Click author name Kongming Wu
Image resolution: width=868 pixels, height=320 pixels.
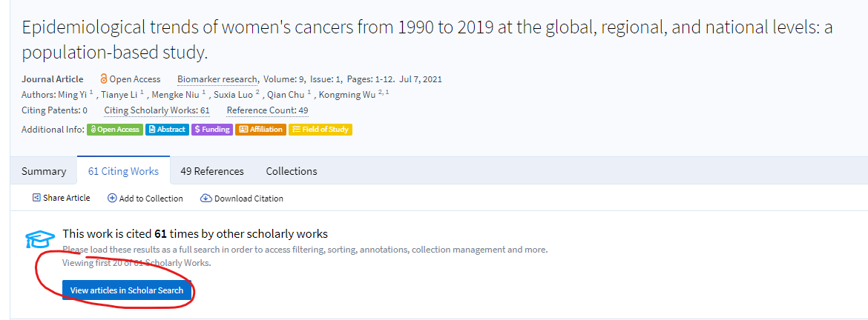pyautogui.click(x=347, y=95)
